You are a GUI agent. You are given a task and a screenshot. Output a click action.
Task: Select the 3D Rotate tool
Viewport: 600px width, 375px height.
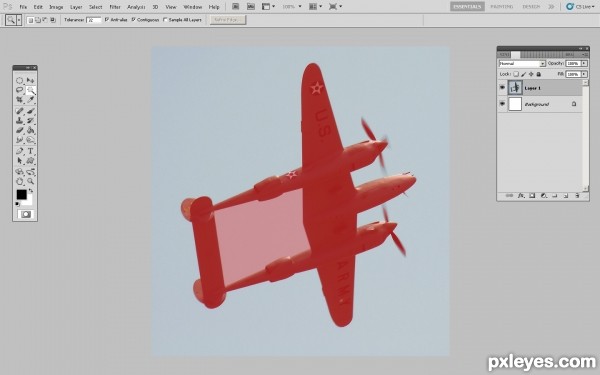(20, 172)
